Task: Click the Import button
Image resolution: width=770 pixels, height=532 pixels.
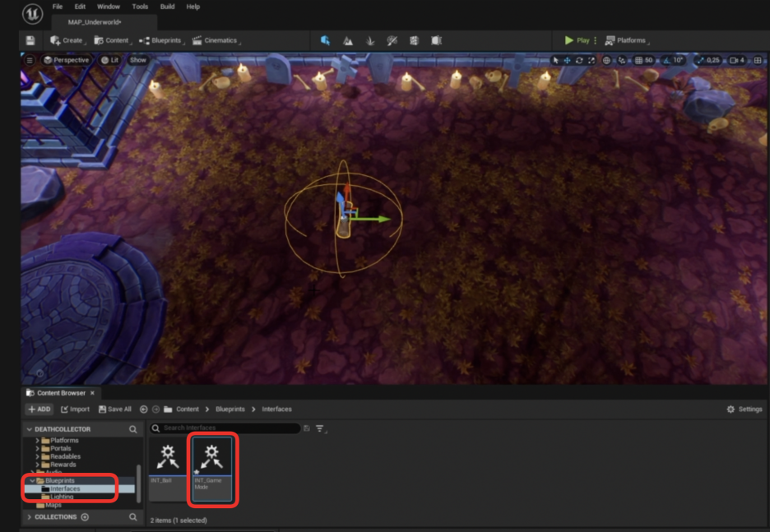Action: point(75,409)
